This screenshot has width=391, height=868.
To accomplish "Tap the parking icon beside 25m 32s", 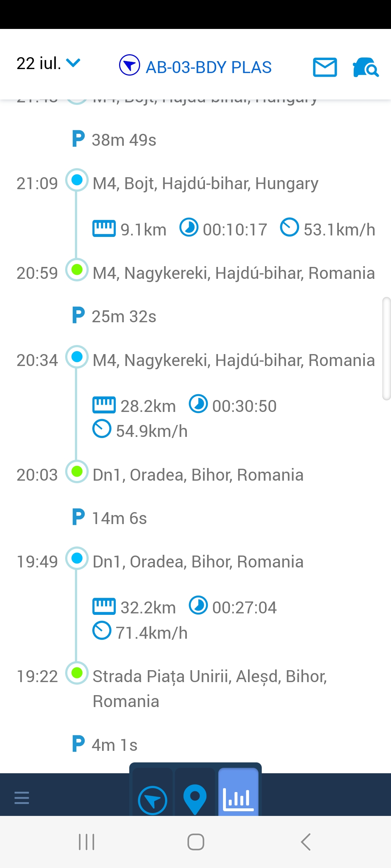I will coord(78,315).
